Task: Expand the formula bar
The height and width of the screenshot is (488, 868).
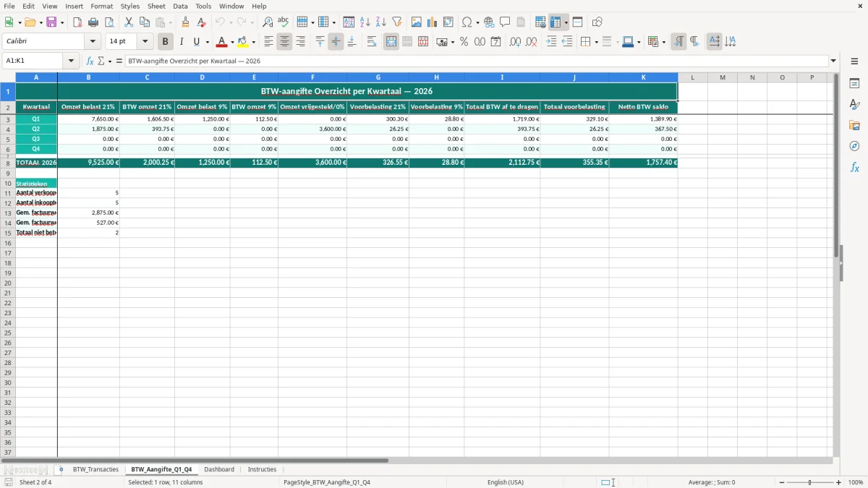Action: point(833,61)
